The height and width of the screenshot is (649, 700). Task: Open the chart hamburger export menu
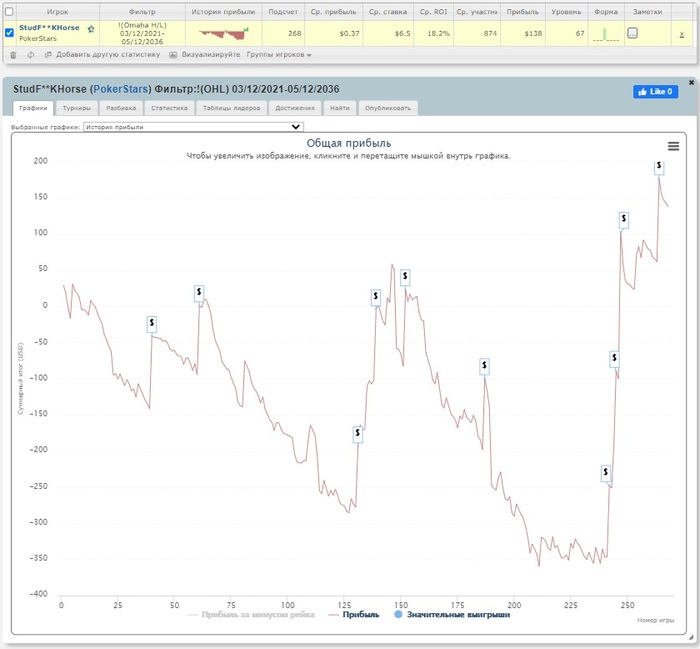(x=673, y=146)
